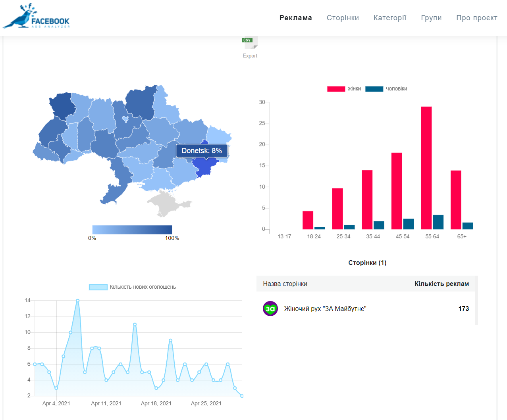Viewport: 507px width, 420px height.
Task: Open the Жіночий рух "ЗА Майбутнє" page link
Action: pyautogui.click(x=325, y=309)
